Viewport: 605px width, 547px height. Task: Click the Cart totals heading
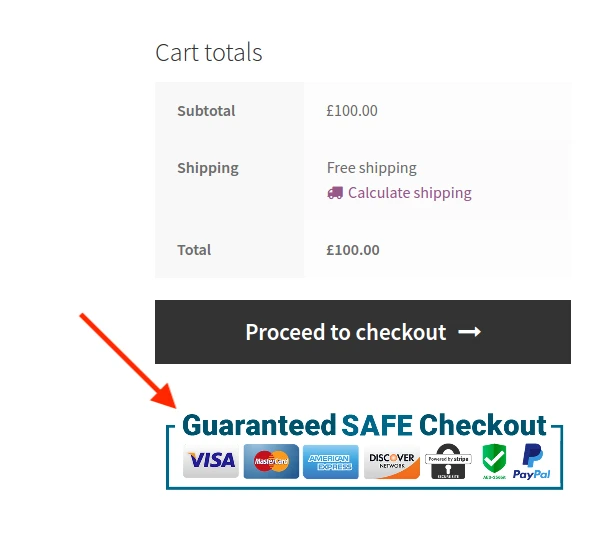[208, 52]
